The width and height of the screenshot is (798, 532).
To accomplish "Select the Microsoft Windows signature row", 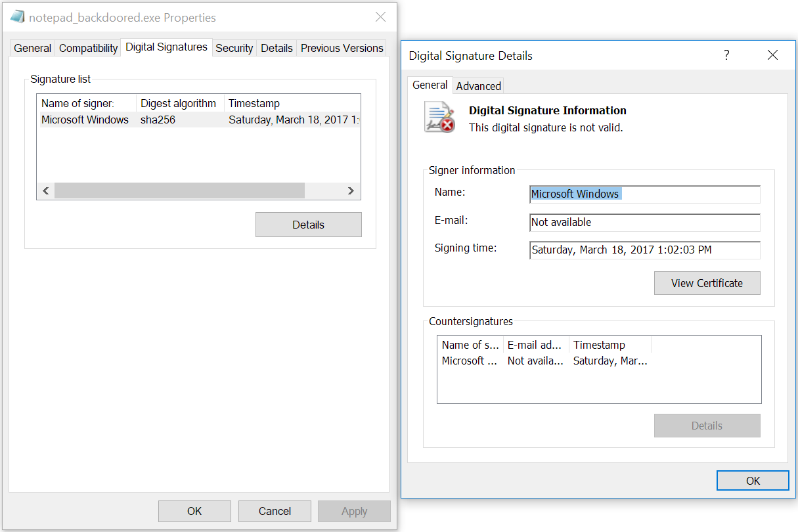I will click(x=198, y=120).
